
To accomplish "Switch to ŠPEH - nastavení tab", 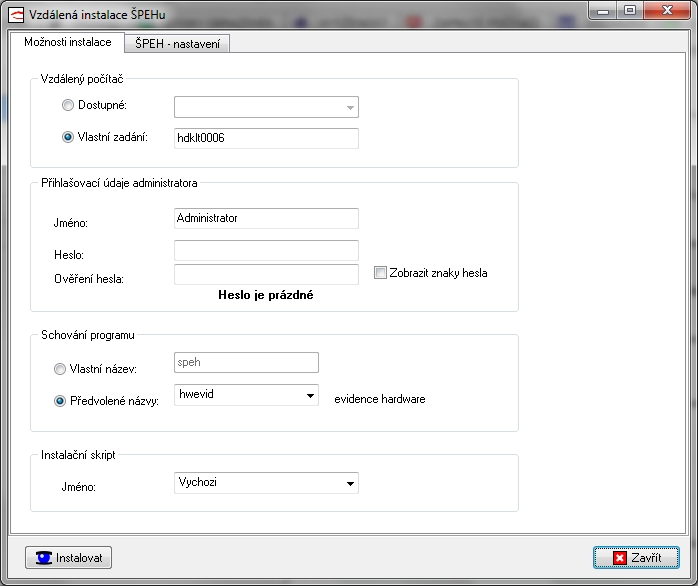I will point(177,43).
